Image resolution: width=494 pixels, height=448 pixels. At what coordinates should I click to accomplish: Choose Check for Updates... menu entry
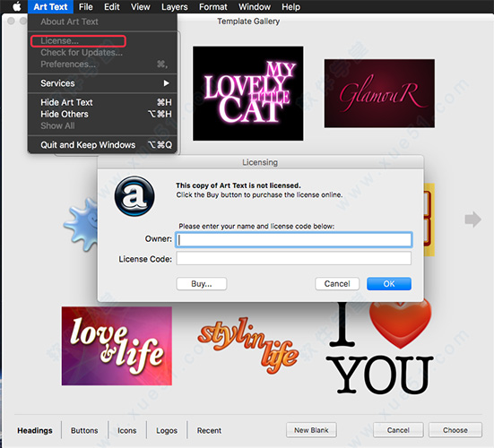click(102, 53)
